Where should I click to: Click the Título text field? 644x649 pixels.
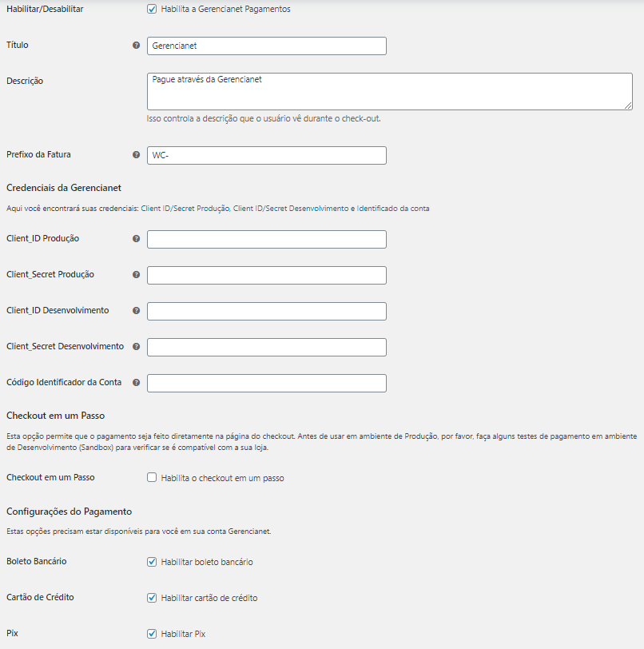pyautogui.click(x=267, y=46)
